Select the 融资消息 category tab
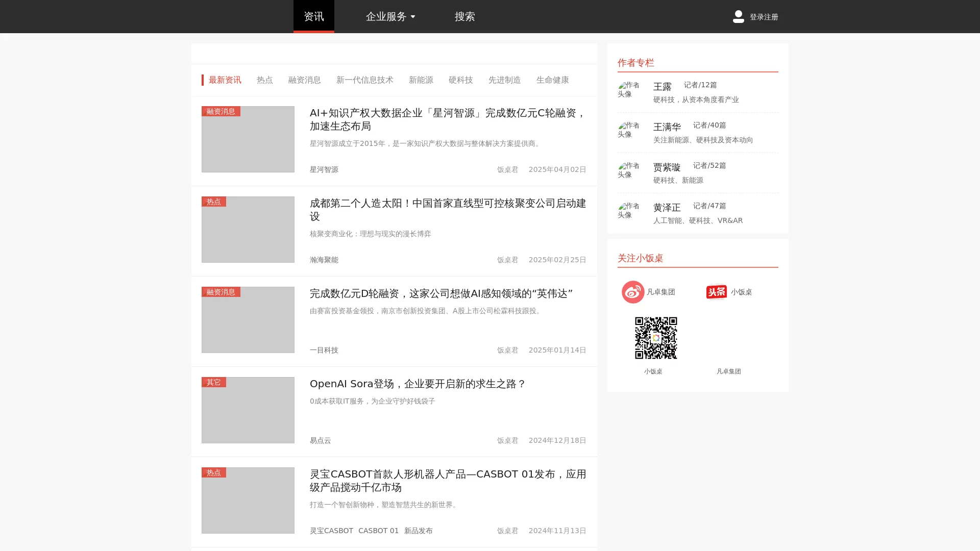The image size is (980, 551). click(x=304, y=80)
